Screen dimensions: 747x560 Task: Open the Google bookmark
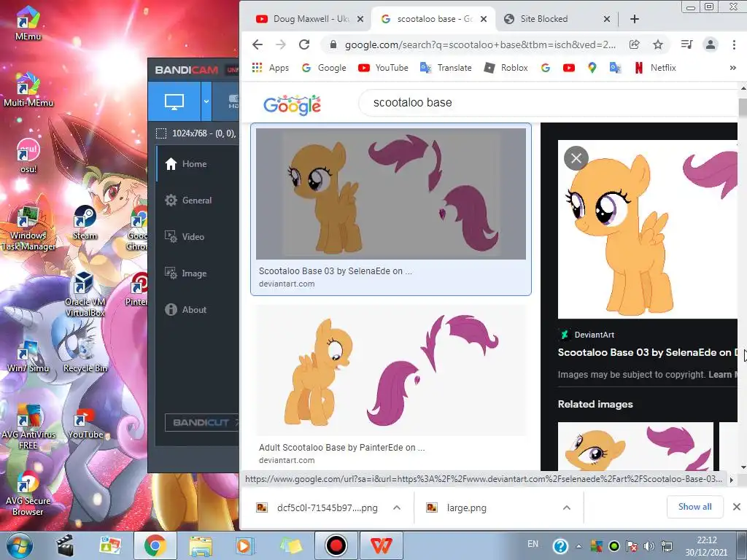click(324, 68)
